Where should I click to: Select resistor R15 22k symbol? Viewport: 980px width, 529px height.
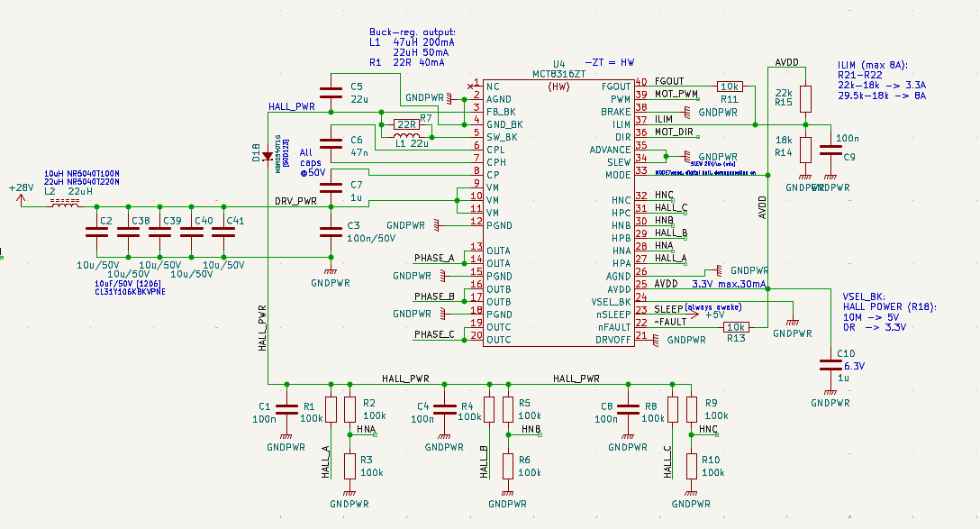click(805, 99)
